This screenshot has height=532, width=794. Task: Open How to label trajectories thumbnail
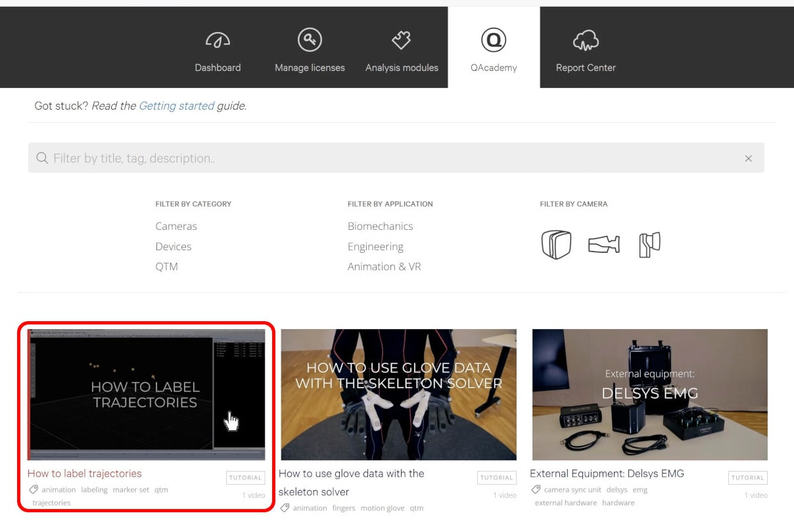point(146,394)
